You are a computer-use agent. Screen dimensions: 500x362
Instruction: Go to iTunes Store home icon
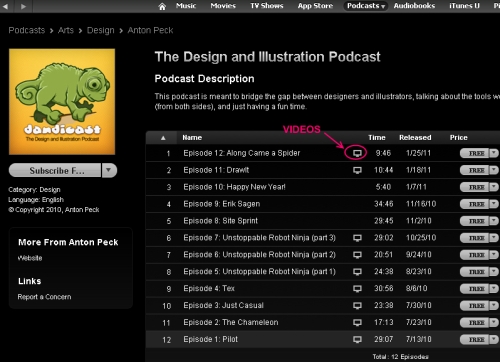(x=162, y=6)
